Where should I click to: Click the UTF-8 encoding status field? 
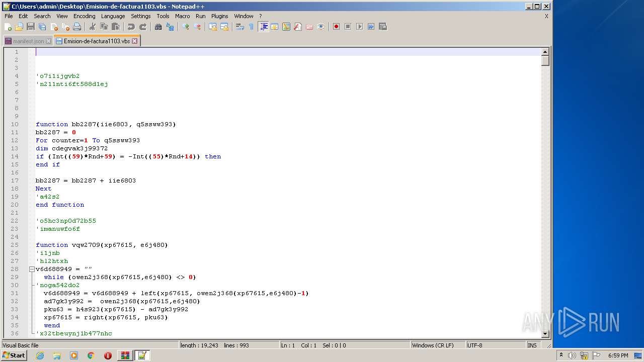pos(496,345)
